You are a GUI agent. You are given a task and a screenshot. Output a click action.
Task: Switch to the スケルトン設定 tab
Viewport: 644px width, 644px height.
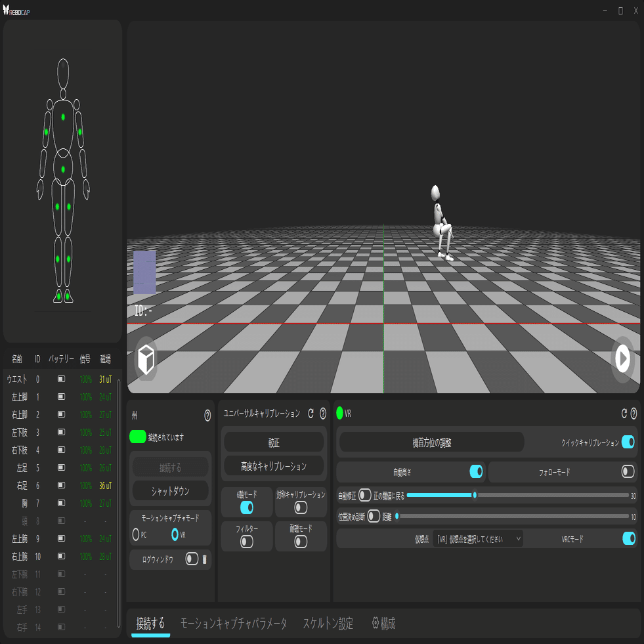(328, 623)
